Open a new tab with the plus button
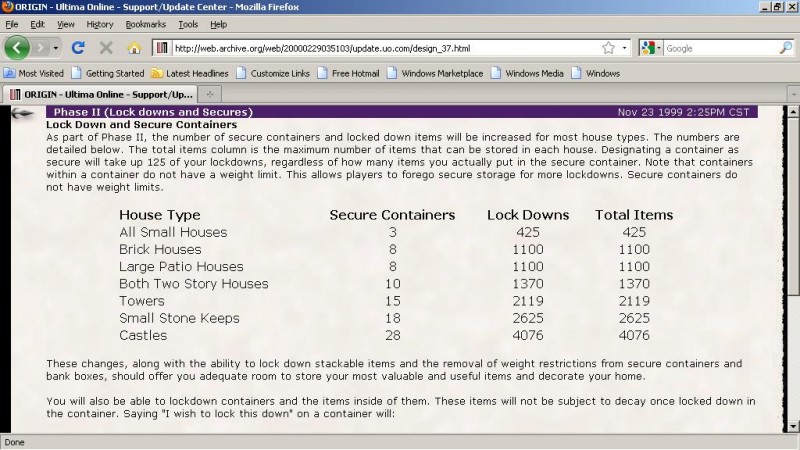This screenshot has height=450, width=800. click(210, 94)
